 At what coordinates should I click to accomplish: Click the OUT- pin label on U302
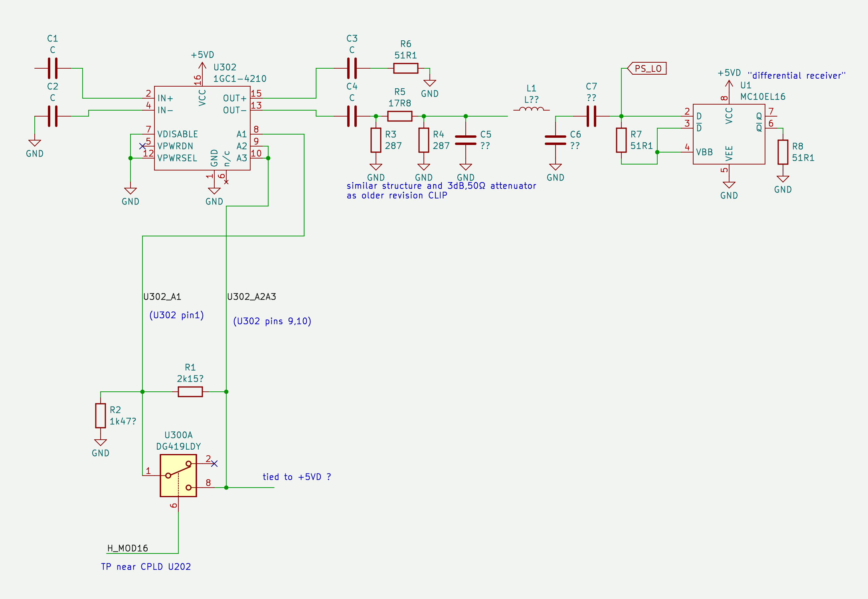click(235, 110)
